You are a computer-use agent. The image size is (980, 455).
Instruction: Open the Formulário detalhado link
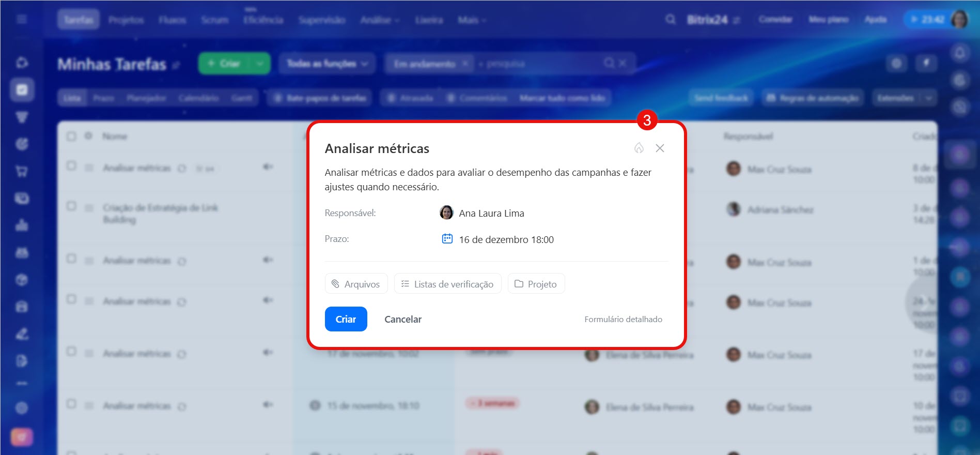pos(623,320)
